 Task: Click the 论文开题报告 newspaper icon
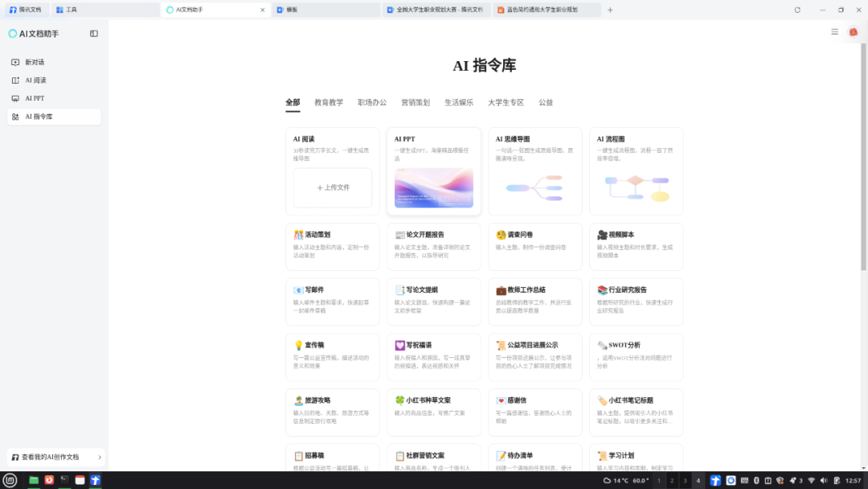point(399,235)
